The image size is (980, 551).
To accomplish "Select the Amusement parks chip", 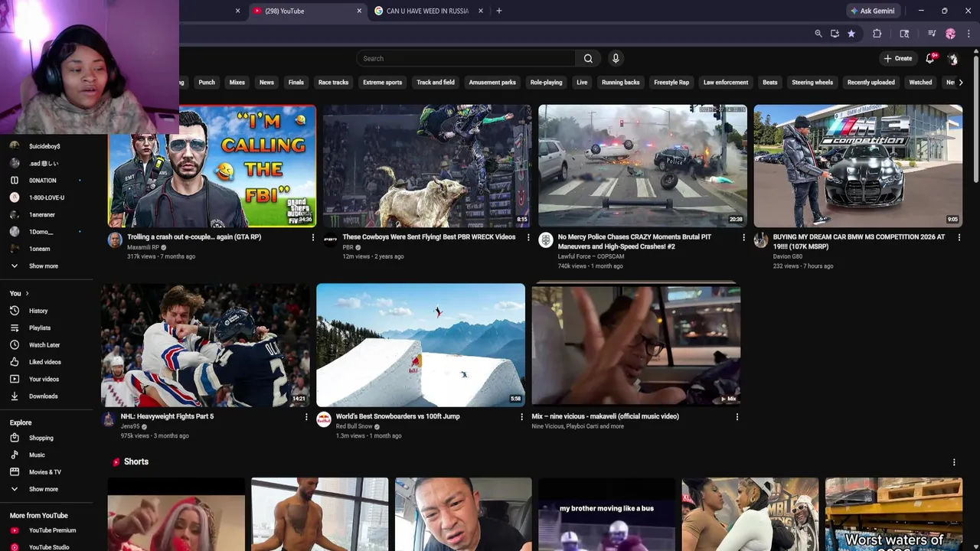I will (492, 82).
